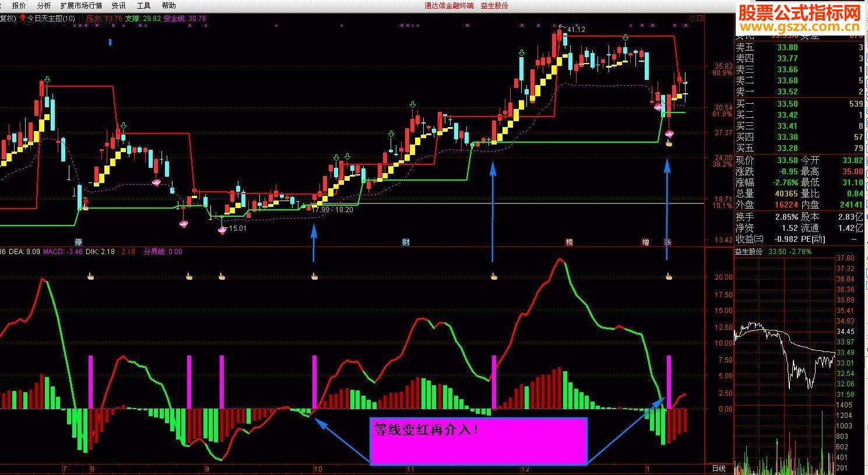Image resolution: width=868 pixels, height=475 pixels.
Task: Click month 10 on the date axis
Action: pyautogui.click(x=318, y=469)
